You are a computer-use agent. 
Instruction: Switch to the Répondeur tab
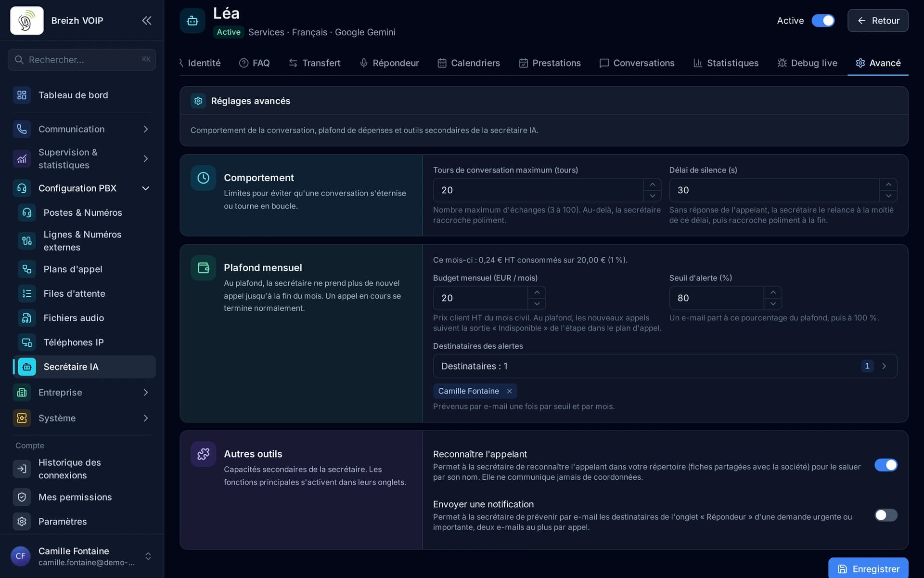389,63
